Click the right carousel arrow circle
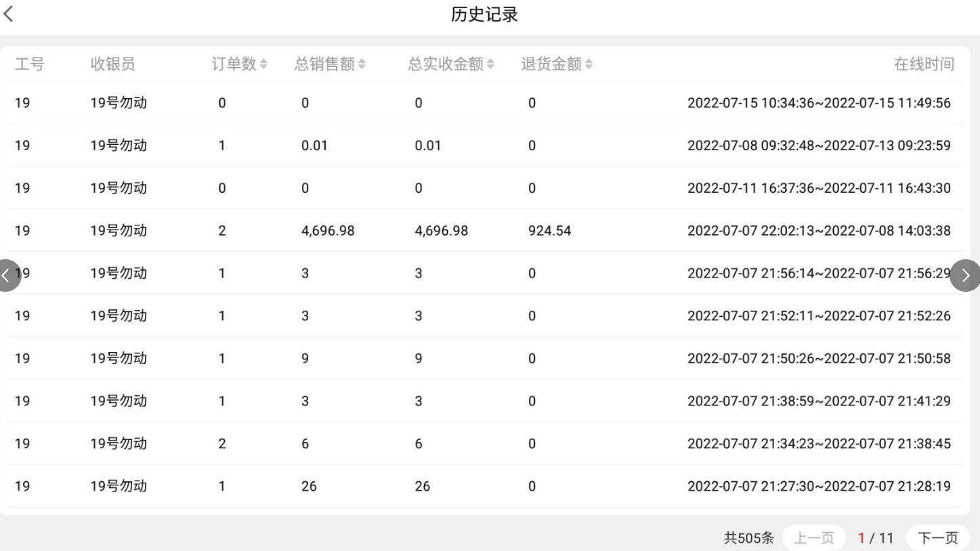980x551 pixels. (965, 275)
